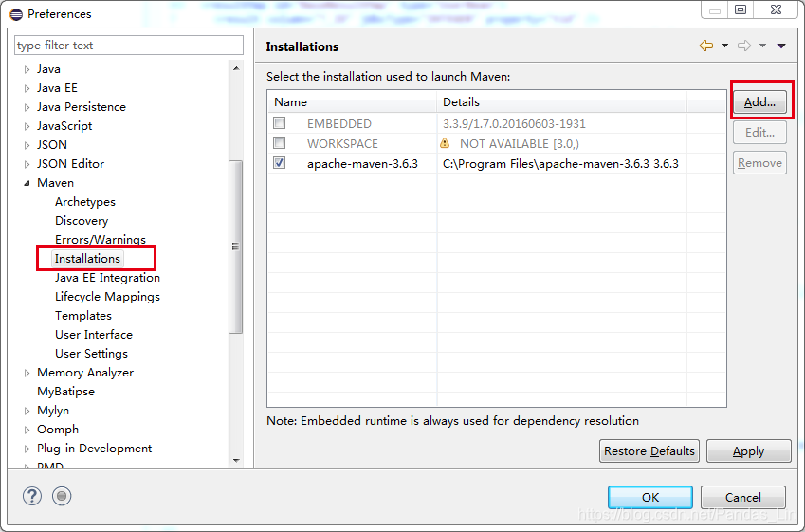This screenshot has height=532, width=805.
Task: Confirm with the OK button
Action: 650,497
